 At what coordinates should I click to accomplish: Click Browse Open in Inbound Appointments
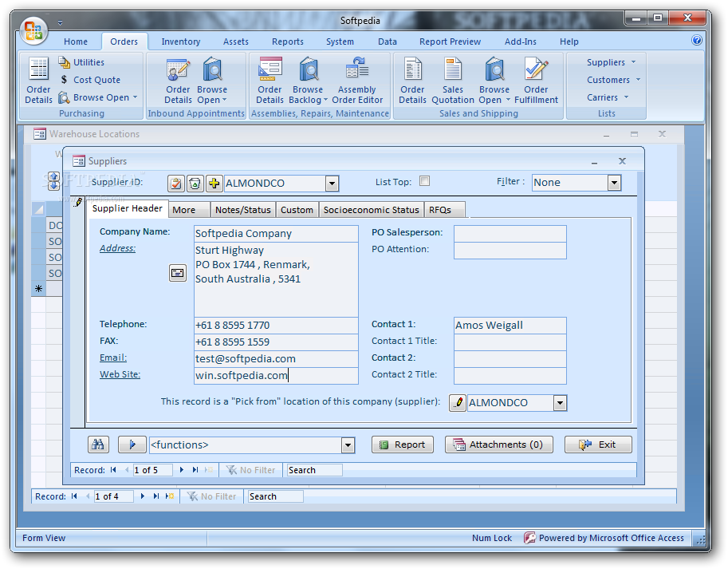[x=212, y=81]
